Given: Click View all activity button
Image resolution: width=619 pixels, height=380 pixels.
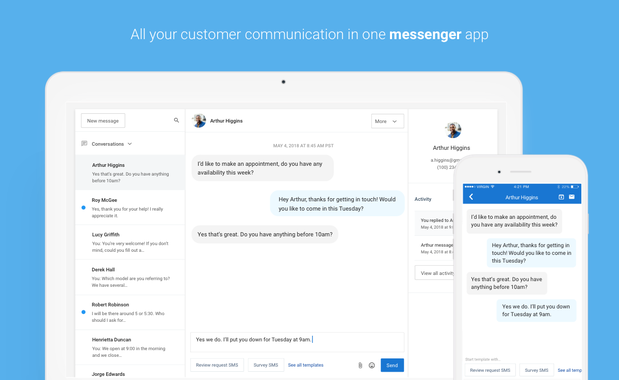Looking at the screenshot, I should point(434,273).
